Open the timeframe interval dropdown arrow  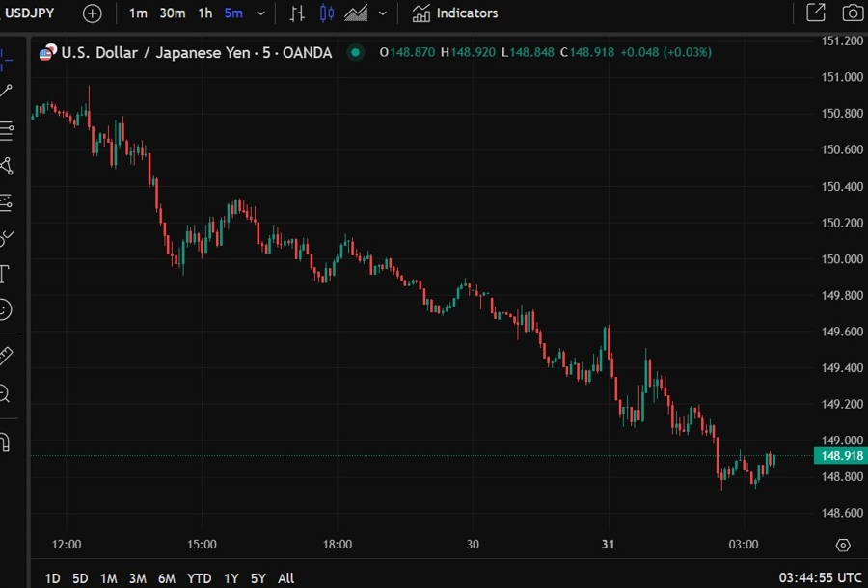pos(260,13)
